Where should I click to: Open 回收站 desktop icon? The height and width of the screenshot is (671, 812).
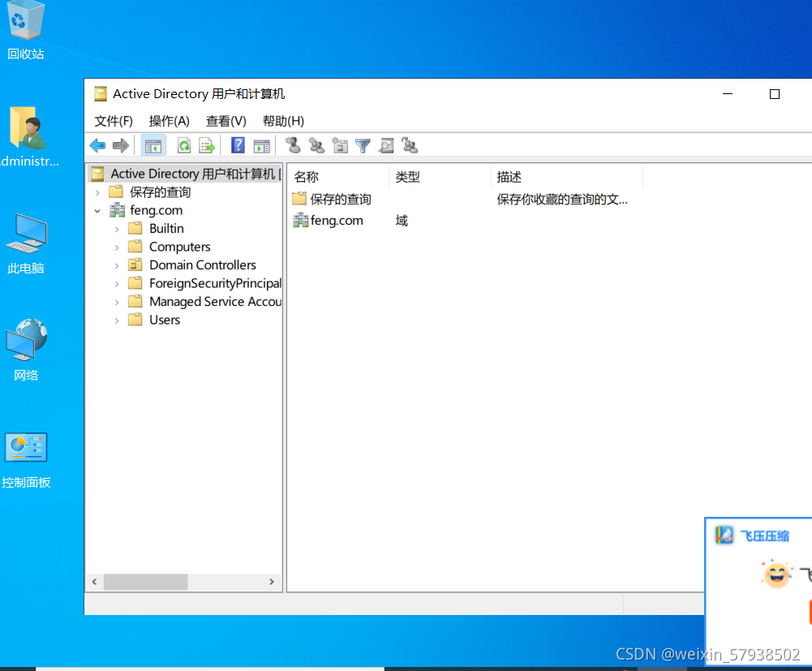[25, 30]
